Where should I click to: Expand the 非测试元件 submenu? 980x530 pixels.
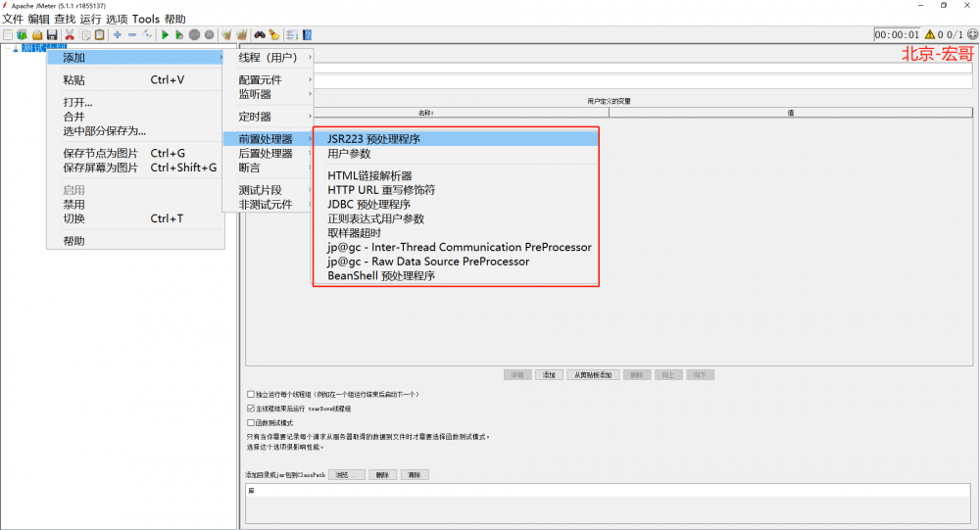click(269, 205)
